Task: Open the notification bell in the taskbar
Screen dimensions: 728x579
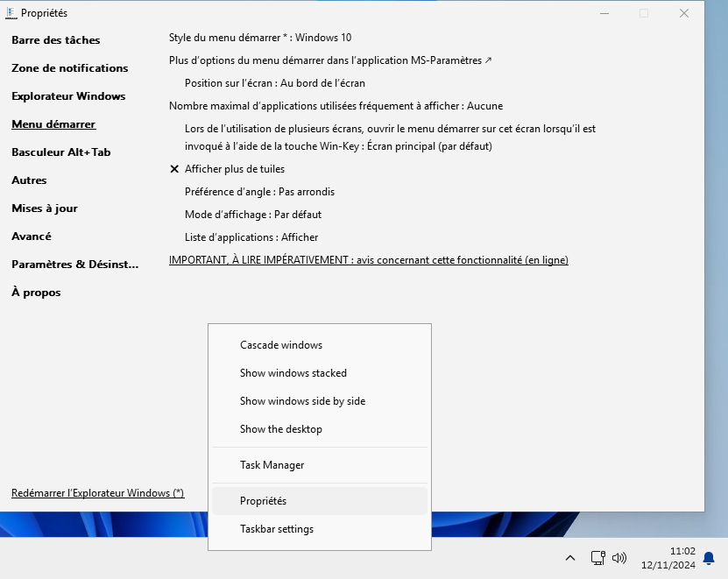Action: click(x=709, y=558)
